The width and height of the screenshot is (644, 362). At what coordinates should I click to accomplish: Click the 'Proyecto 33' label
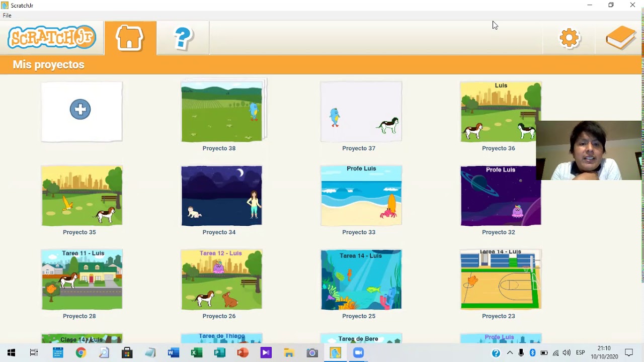tap(359, 232)
